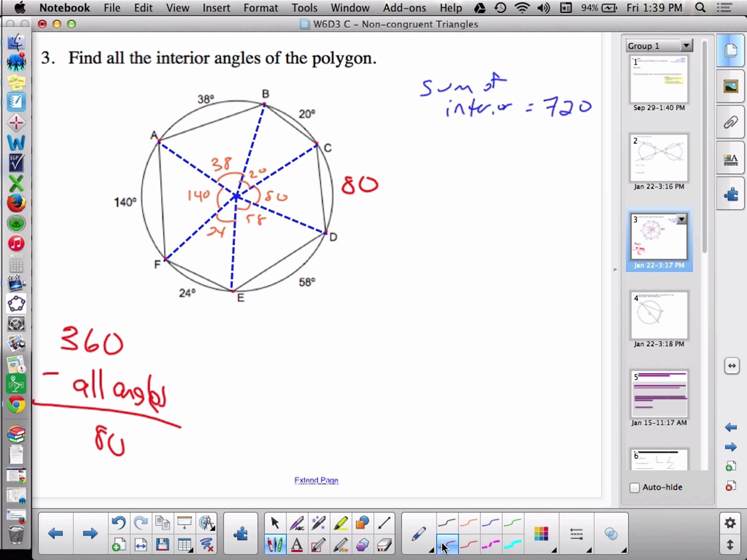The image size is (747, 560).
Task: Pick the Select arrow pointer tool
Action: (x=275, y=523)
